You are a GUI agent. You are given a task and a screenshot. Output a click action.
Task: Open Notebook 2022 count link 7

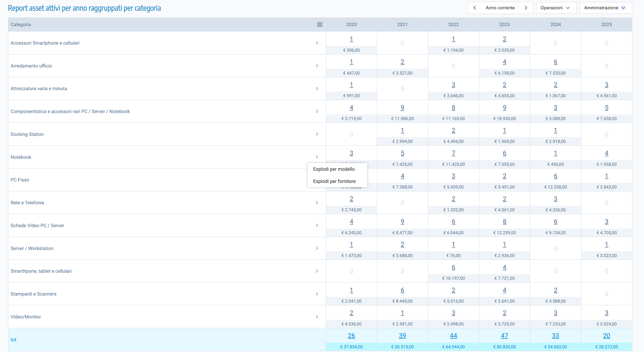pos(453,153)
